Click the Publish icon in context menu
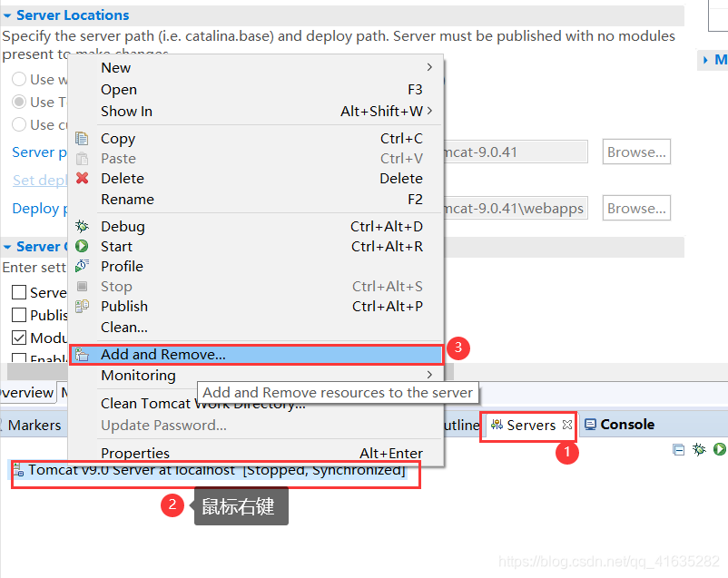The height and width of the screenshot is (578, 728). coord(83,306)
